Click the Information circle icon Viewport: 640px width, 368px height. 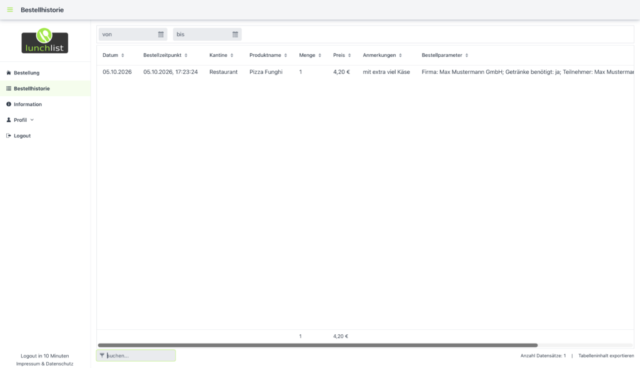[x=9, y=104]
